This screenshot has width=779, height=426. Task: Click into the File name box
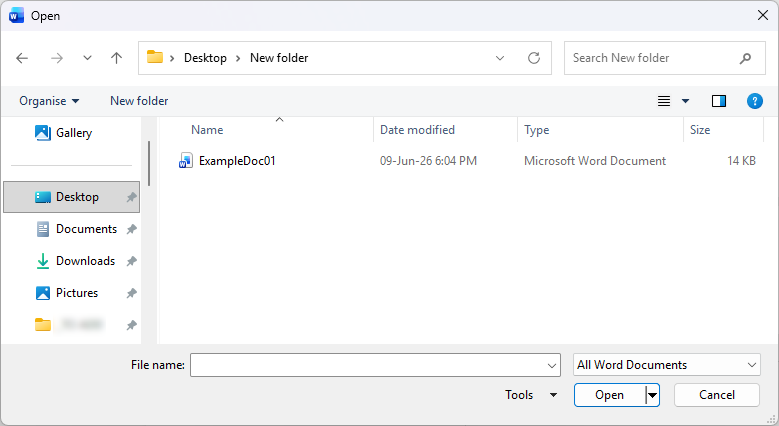tap(367, 365)
